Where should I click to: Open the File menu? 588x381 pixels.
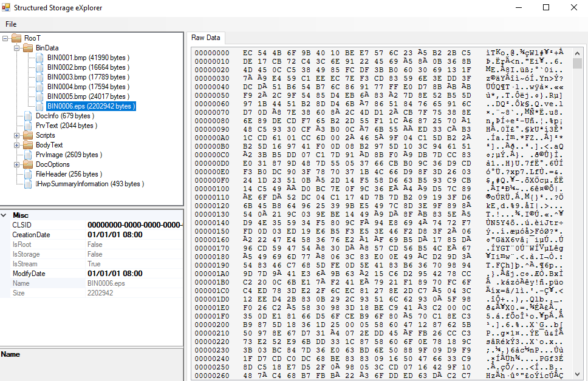tap(11, 24)
